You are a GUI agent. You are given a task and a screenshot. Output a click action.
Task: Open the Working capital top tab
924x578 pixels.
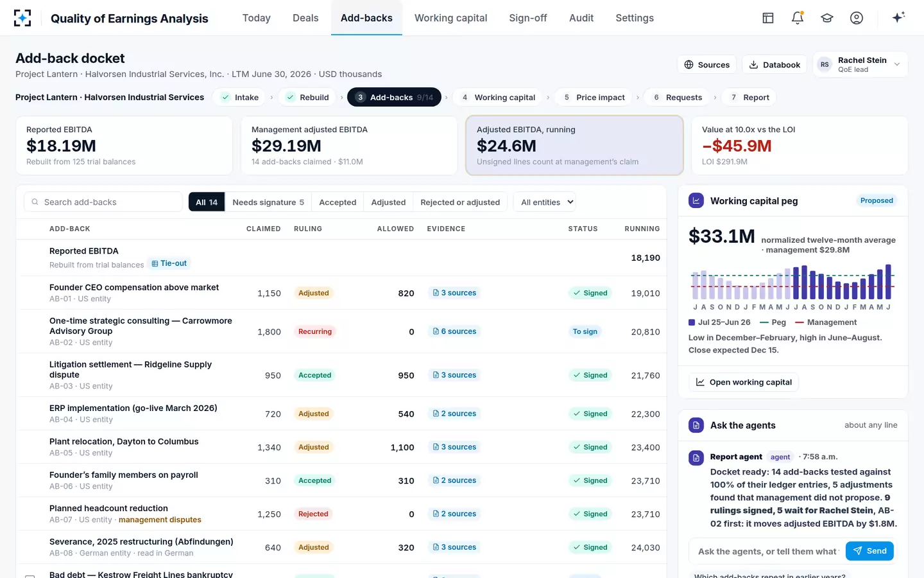coord(451,18)
